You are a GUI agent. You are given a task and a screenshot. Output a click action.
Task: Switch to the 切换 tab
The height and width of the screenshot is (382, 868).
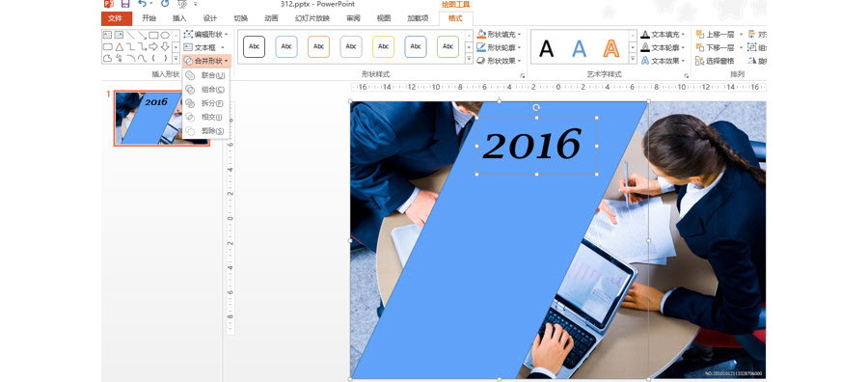[241, 19]
